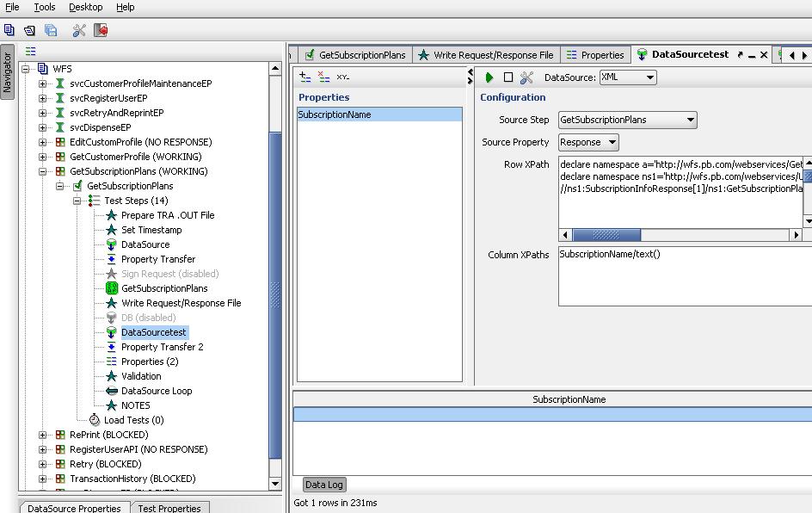
Task: Select the Data Log tab
Action: 323,485
